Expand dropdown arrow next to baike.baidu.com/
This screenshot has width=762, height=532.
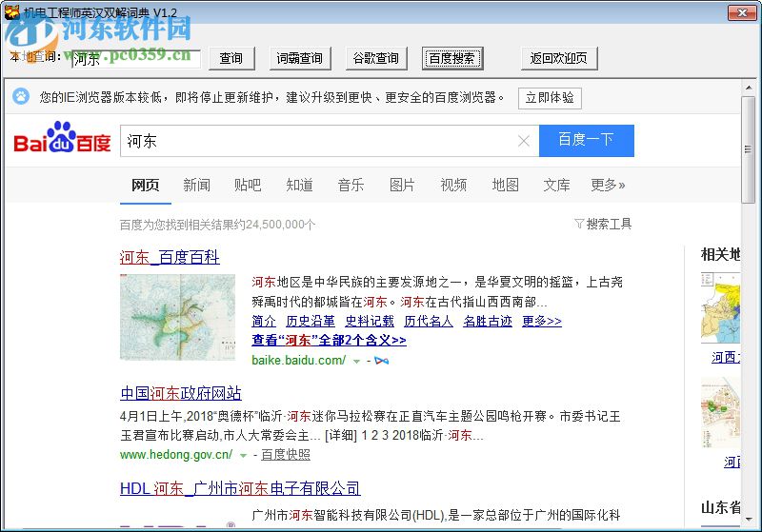point(356,361)
